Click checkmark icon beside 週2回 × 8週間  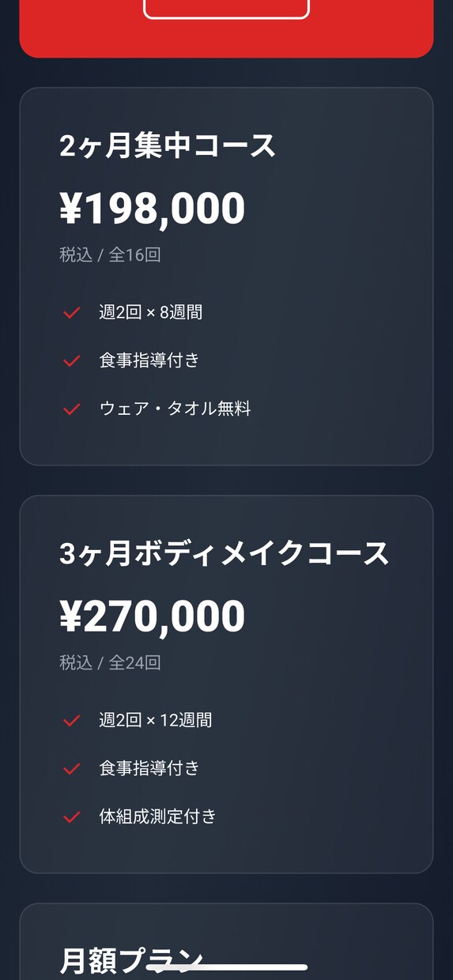(x=72, y=313)
